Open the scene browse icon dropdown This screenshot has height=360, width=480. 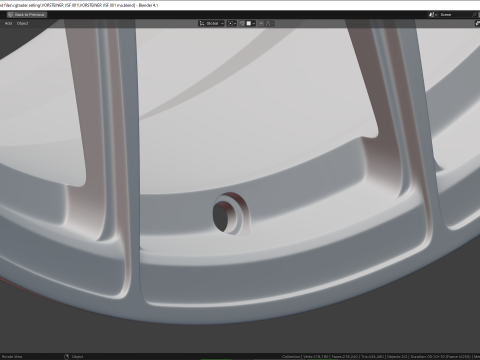(433, 15)
